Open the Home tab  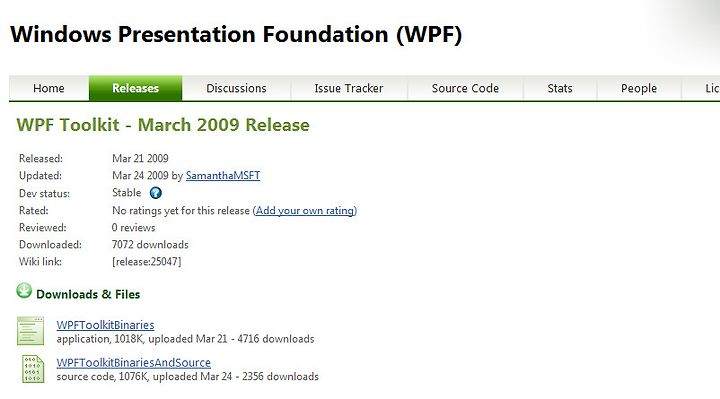[x=49, y=88]
